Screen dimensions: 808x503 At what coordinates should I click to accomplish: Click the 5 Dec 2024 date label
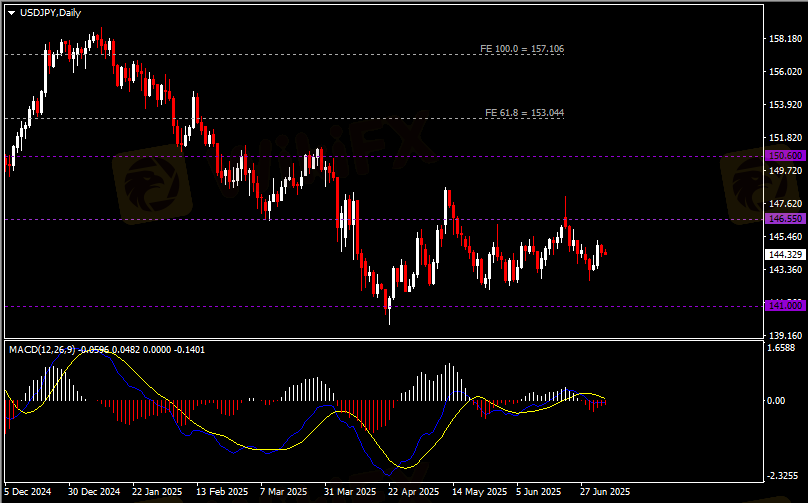click(28, 492)
